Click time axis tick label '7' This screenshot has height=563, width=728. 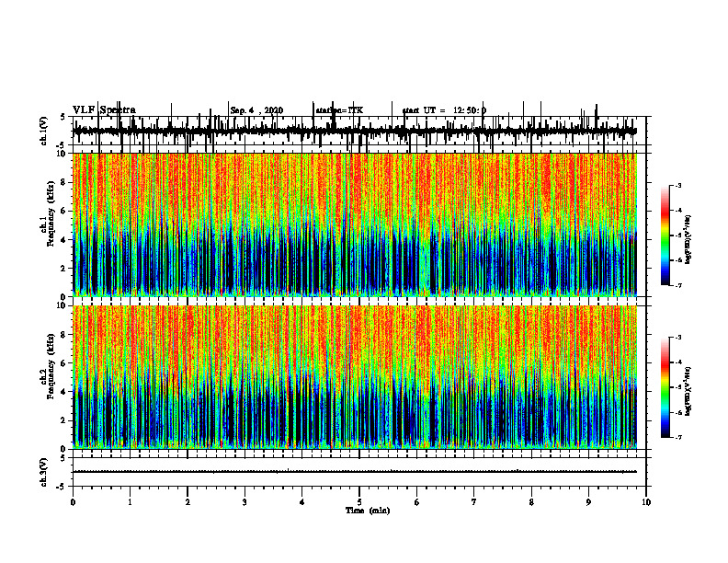[x=474, y=502]
